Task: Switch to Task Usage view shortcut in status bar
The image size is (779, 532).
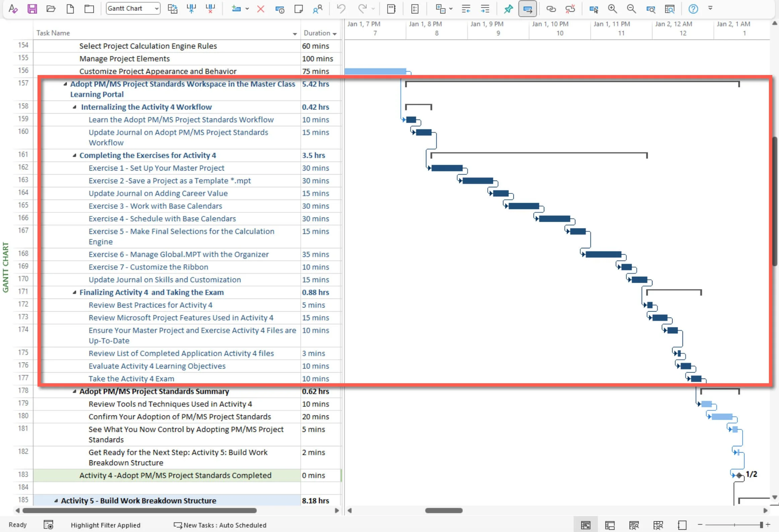Action: point(610,525)
